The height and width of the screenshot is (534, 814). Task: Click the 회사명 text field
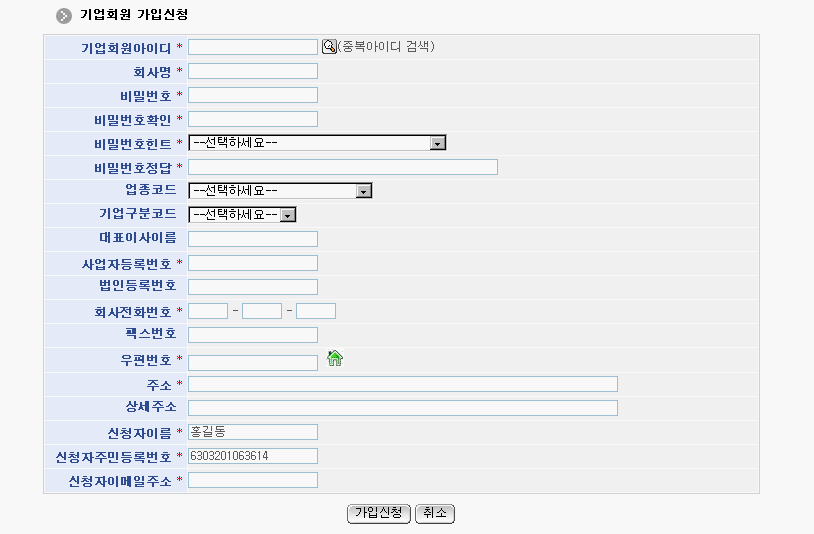click(253, 71)
